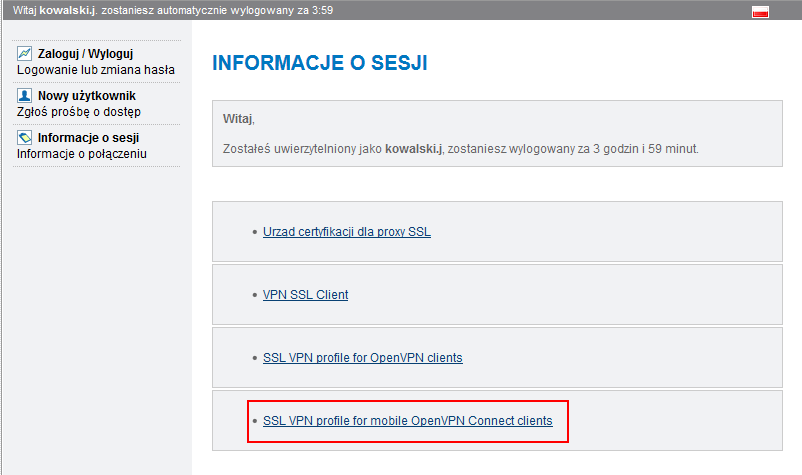Screen dimensions: 802x475
Task: Select the Nowy użytkownik menu entry
Action: coord(86,96)
